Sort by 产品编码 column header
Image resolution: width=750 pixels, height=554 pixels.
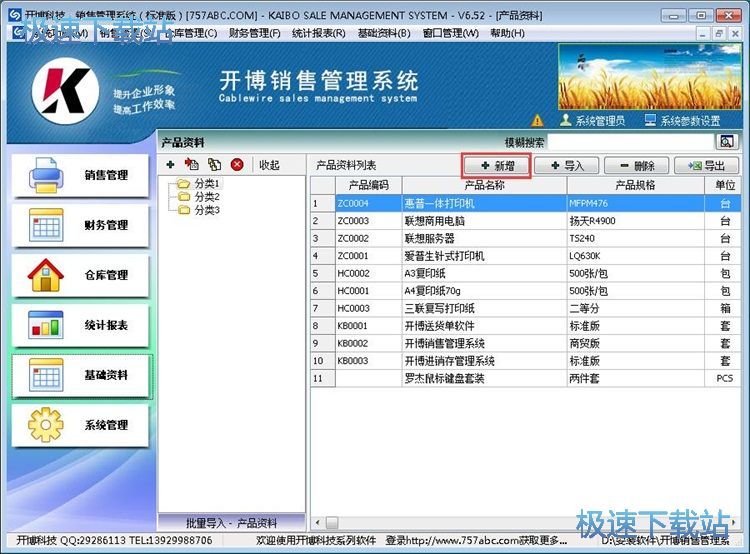click(x=368, y=185)
